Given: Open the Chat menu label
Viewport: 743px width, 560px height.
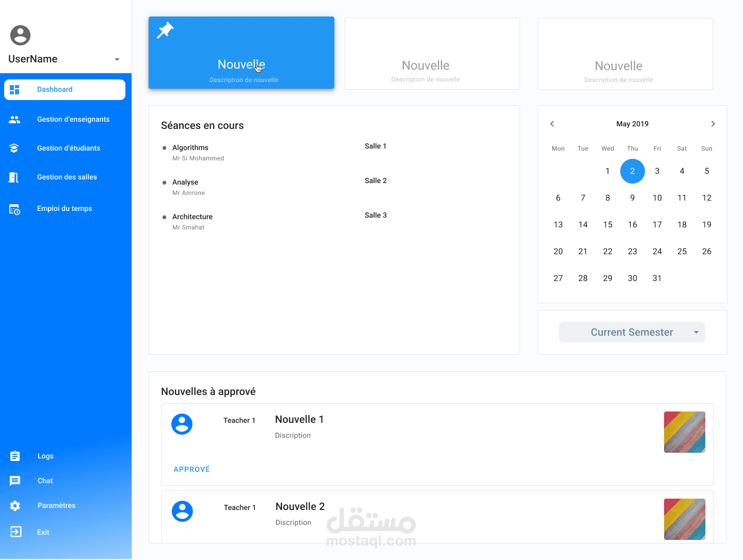Looking at the screenshot, I should 45,481.
